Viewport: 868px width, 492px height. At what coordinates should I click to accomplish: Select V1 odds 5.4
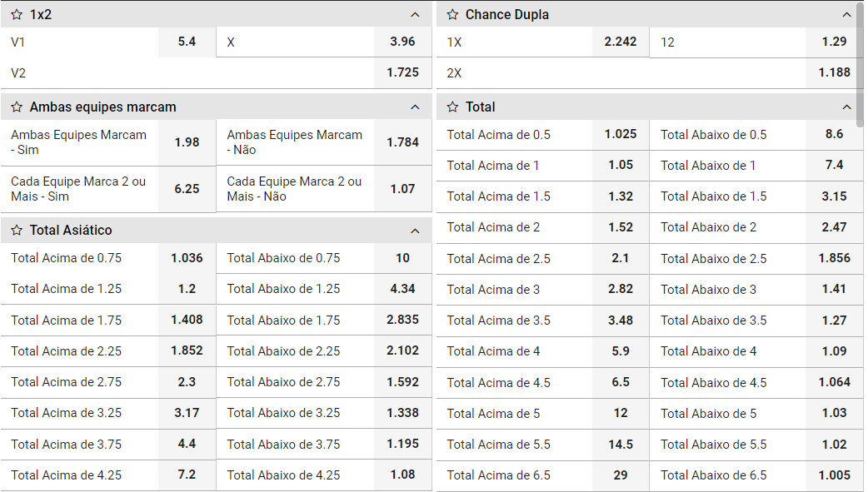point(187,41)
